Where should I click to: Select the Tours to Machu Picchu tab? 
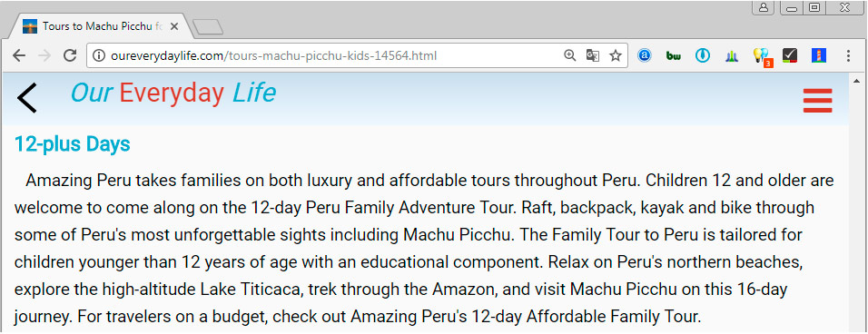[102, 26]
